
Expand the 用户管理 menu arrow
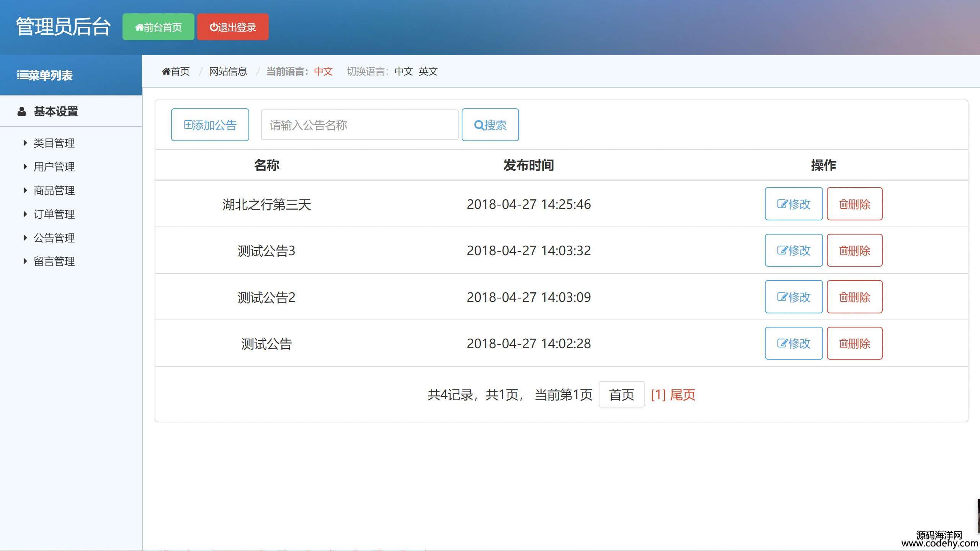click(25, 167)
